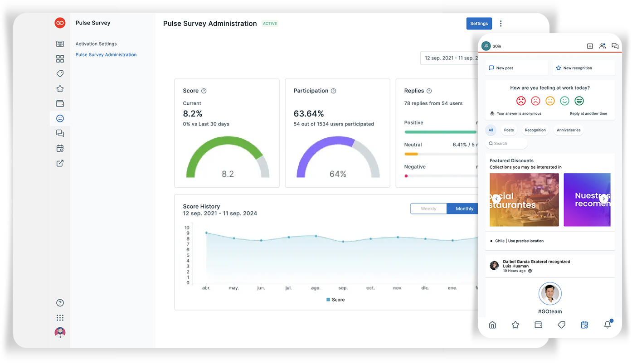632x364 pixels.
Task: Open notifications bell in mobile bottom navigation
Action: point(608,324)
